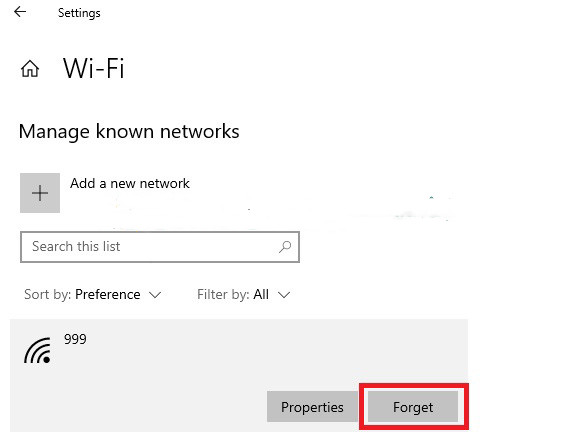Click the Settings window title text
This screenshot has width=568, height=442.
coord(79,13)
